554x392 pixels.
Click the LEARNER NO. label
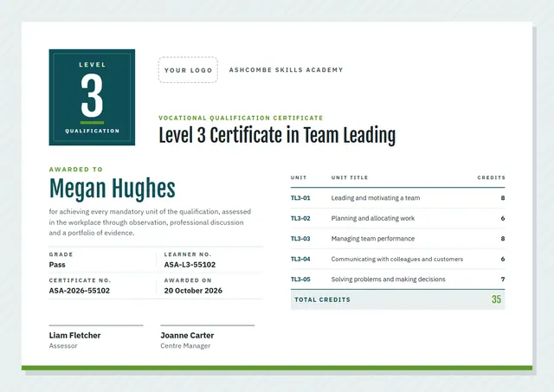187,254
